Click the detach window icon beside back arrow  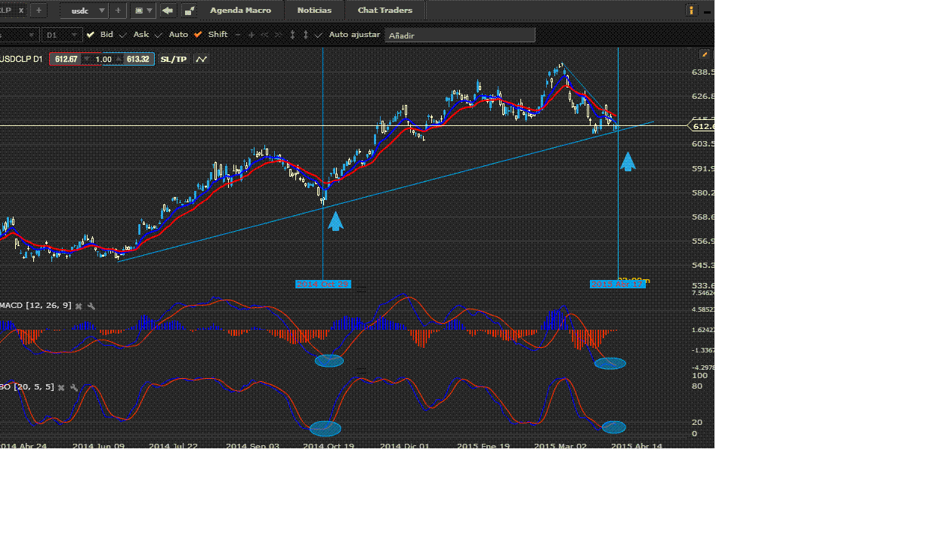tap(189, 11)
